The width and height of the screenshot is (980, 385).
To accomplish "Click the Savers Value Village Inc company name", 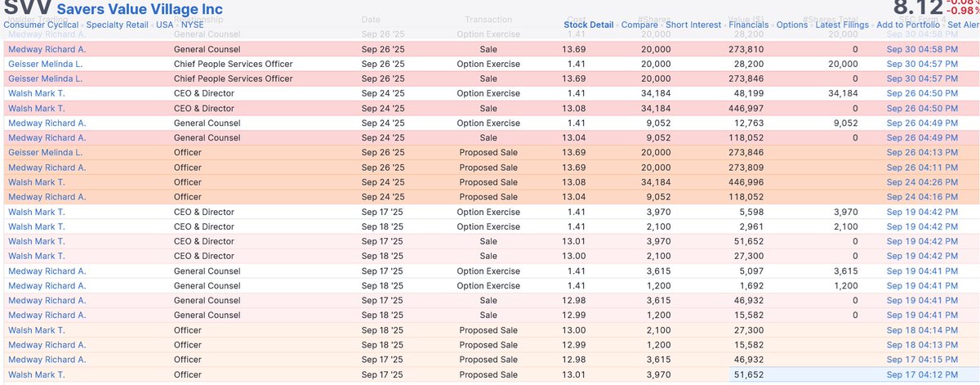I will (140, 9).
